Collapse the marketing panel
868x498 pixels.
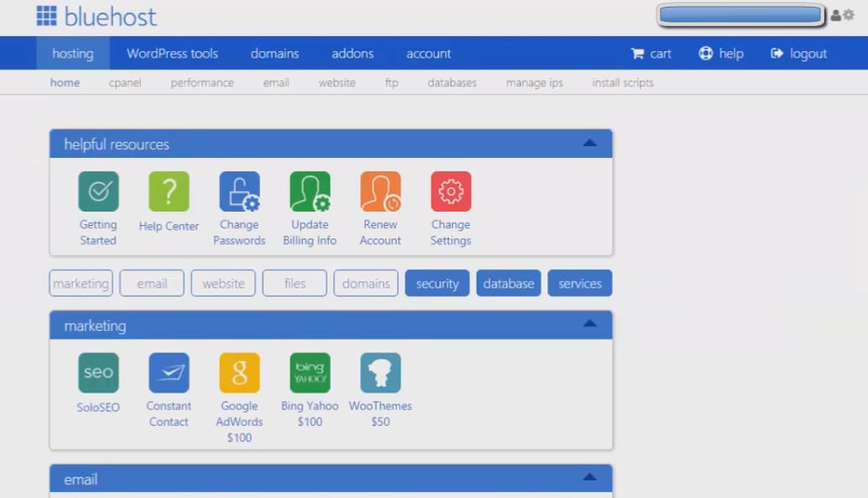click(589, 324)
